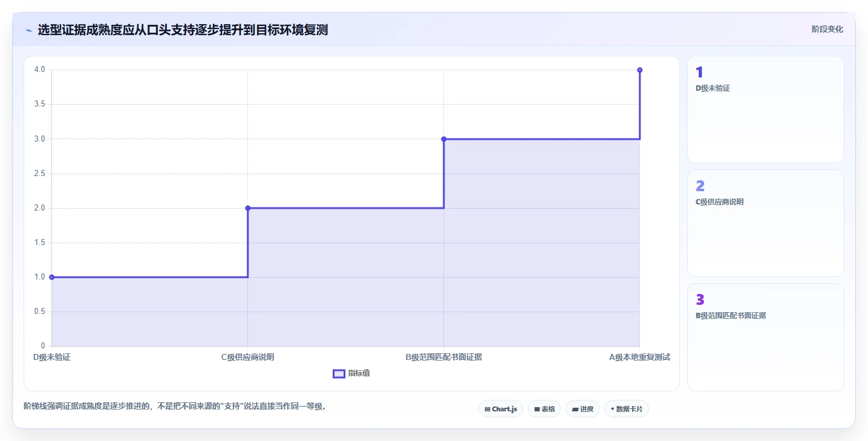This screenshot has width=868, height=441.
Task: Click the data point at A级本地重复测试 value 4.0
Action: point(639,70)
